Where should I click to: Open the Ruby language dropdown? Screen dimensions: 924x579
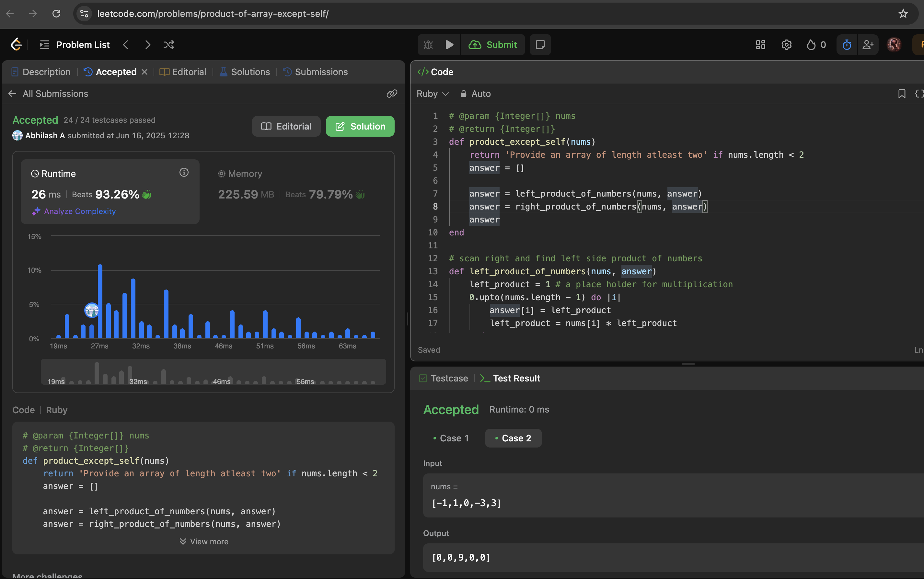(x=432, y=94)
